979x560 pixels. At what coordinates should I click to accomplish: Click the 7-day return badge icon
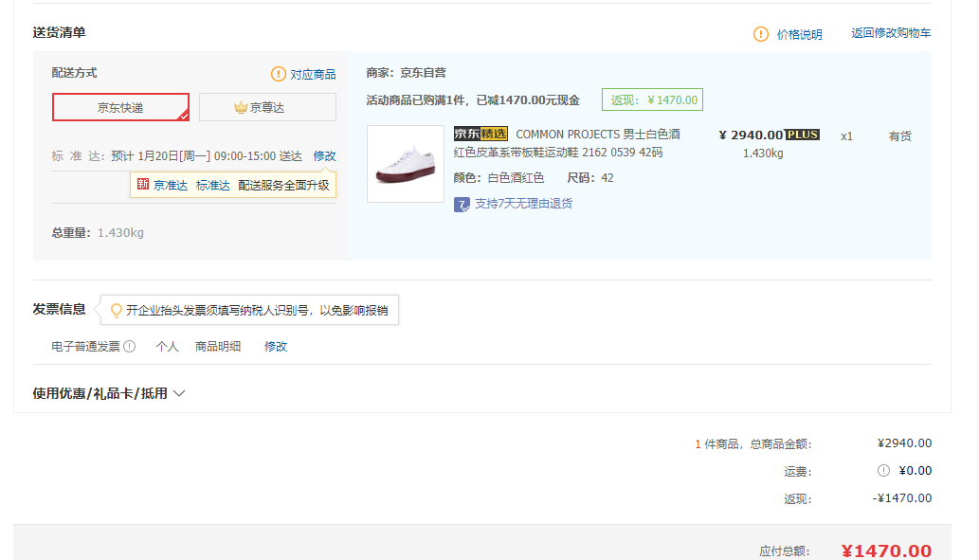tap(462, 204)
